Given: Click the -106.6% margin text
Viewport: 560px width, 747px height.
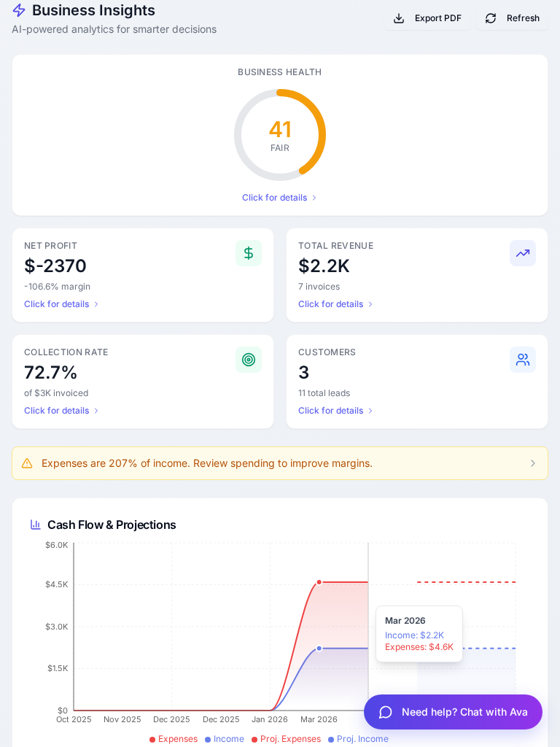Looking at the screenshot, I should point(57,286).
